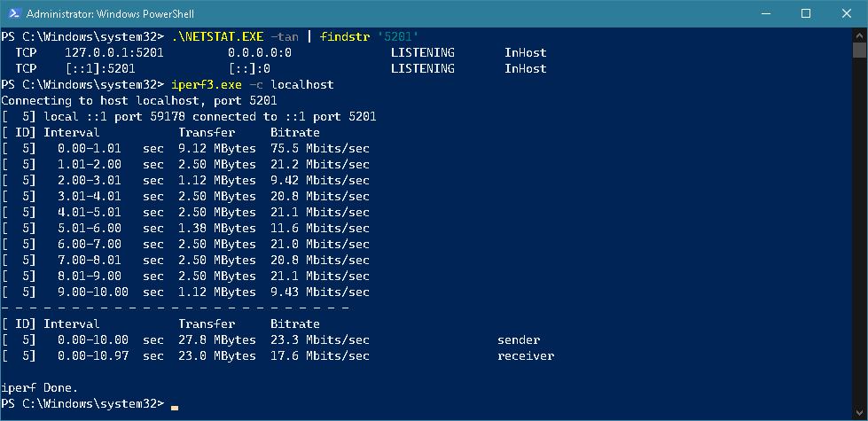Click the 'iperf Done.' output line
Image resolution: width=868 pixels, height=421 pixels.
coord(40,387)
